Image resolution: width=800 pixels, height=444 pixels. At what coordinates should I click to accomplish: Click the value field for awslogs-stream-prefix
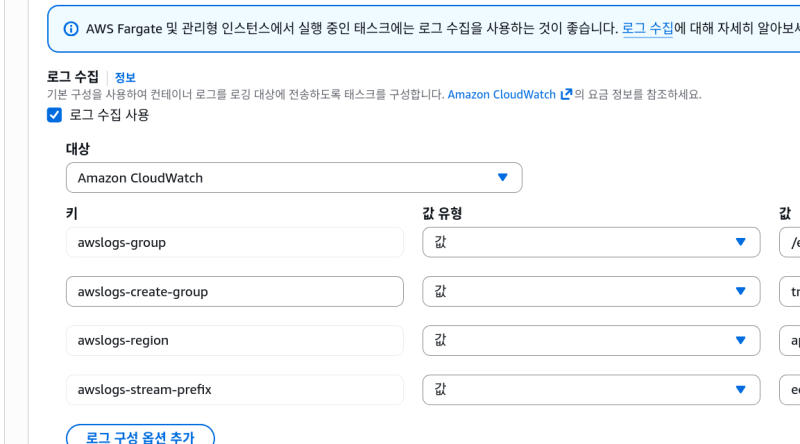coord(790,389)
